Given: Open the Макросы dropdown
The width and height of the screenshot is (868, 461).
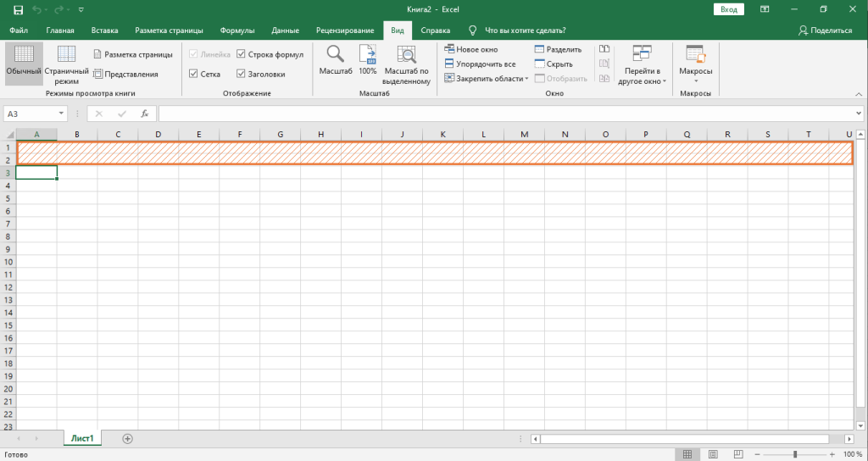Looking at the screenshot, I should (696, 64).
